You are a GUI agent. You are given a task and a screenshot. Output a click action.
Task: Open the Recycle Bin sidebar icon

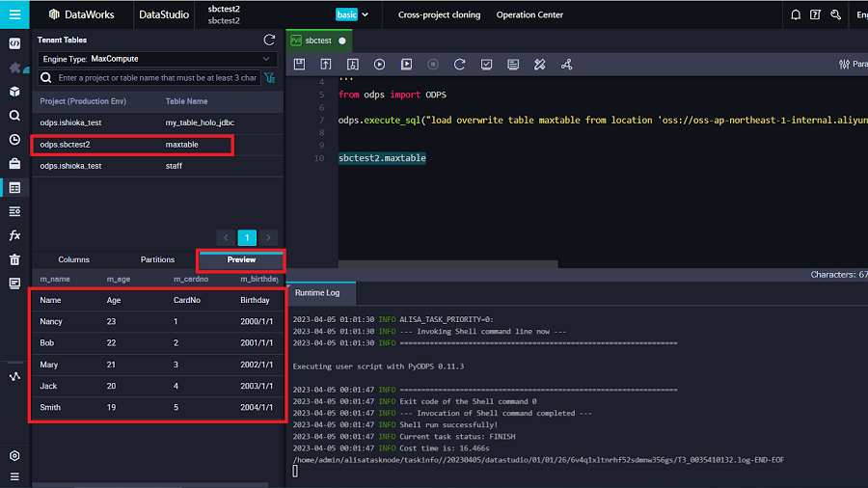(14, 259)
